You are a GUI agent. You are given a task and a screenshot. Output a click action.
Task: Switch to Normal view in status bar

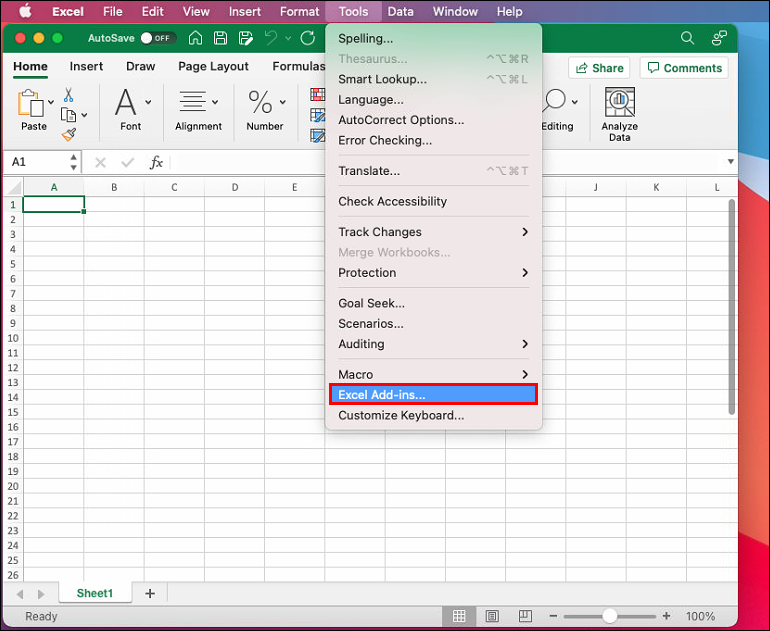(459, 616)
